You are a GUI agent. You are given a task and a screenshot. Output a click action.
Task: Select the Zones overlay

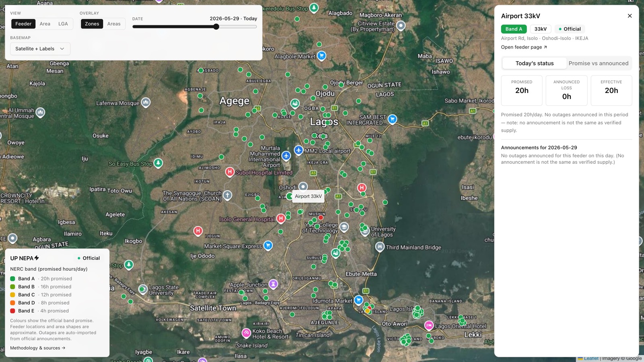point(92,24)
